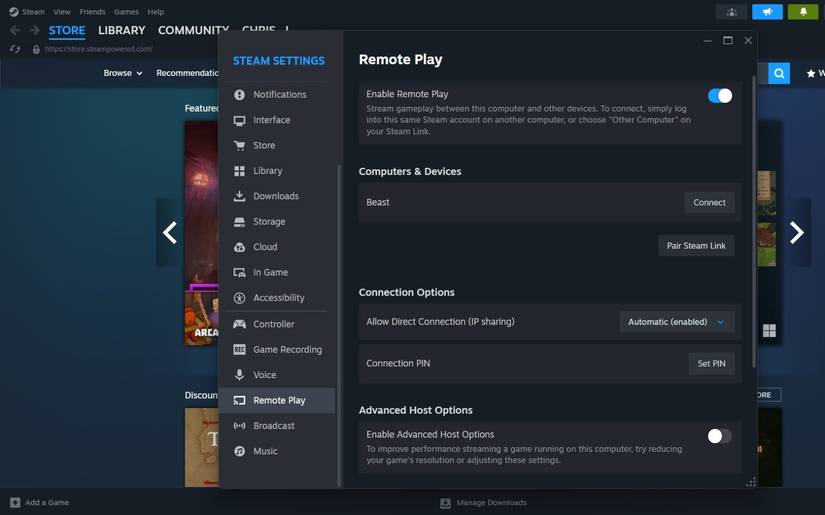Click the Beast device name

tap(378, 203)
